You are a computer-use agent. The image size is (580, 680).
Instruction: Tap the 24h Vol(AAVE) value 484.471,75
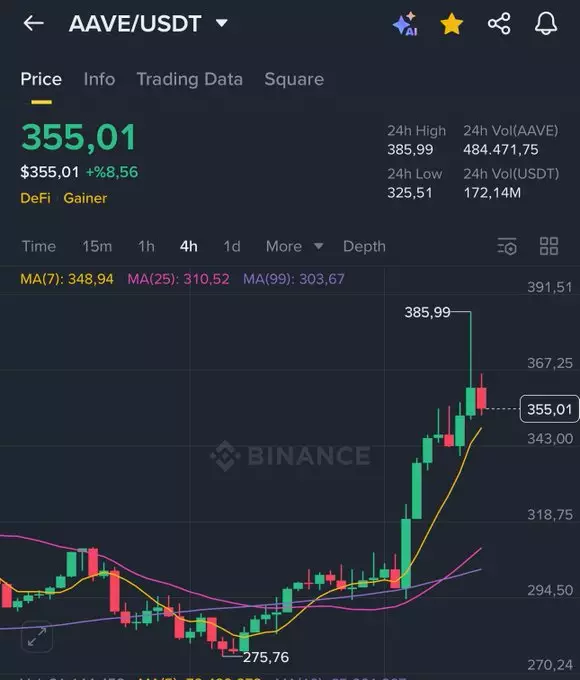tap(501, 150)
